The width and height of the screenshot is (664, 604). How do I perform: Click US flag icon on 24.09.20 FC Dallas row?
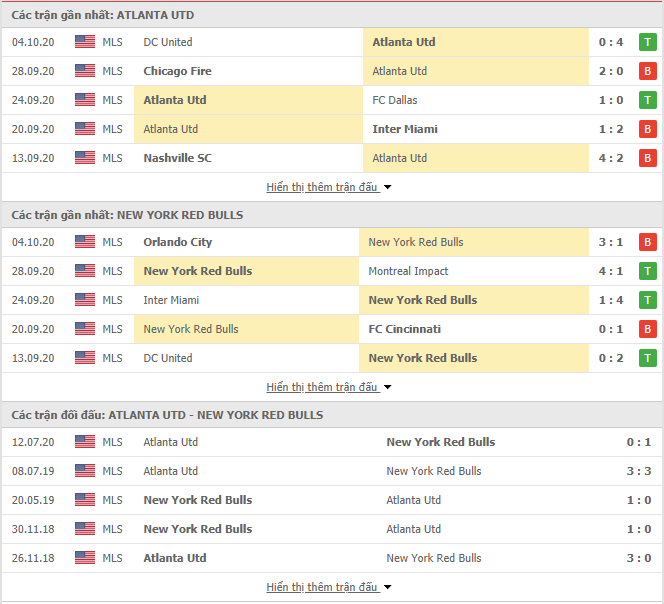(x=85, y=100)
